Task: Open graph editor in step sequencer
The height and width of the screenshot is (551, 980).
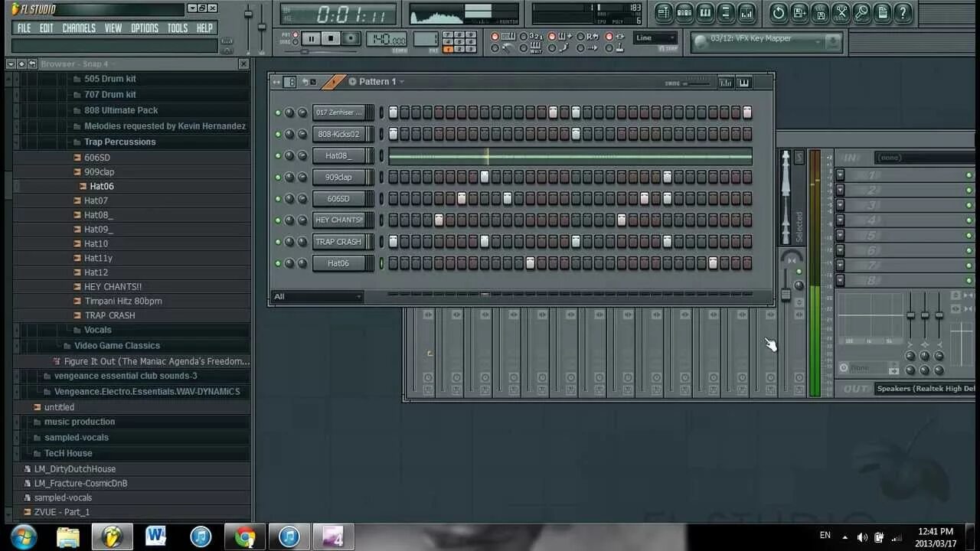Action: coord(726,83)
